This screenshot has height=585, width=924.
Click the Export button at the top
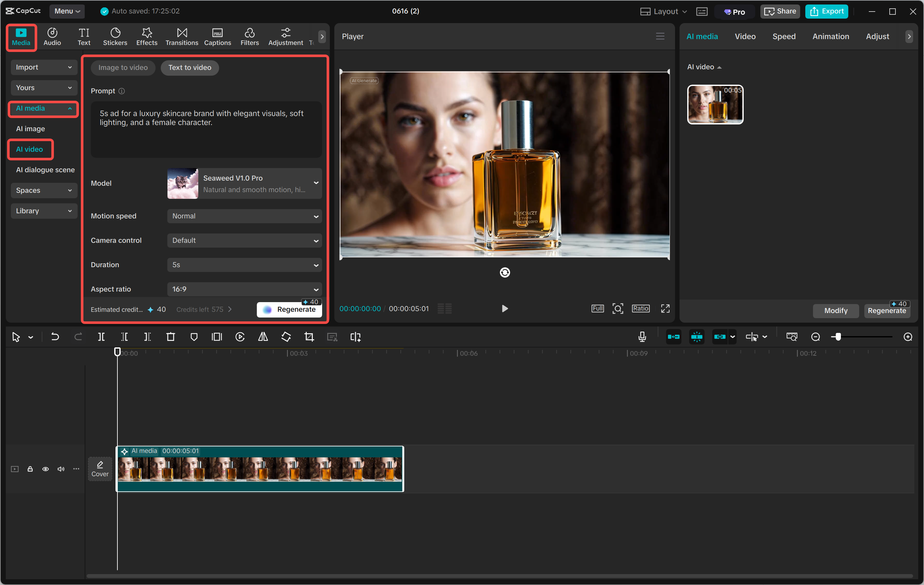(x=826, y=11)
